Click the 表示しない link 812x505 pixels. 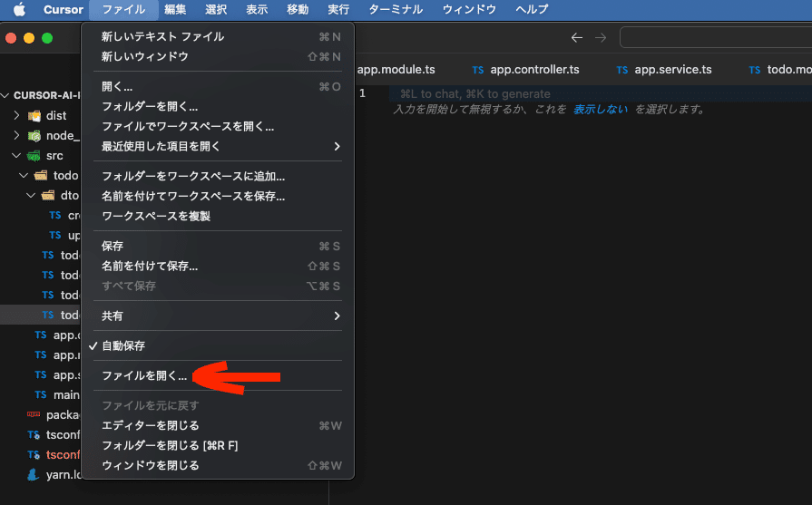tap(601, 109)
